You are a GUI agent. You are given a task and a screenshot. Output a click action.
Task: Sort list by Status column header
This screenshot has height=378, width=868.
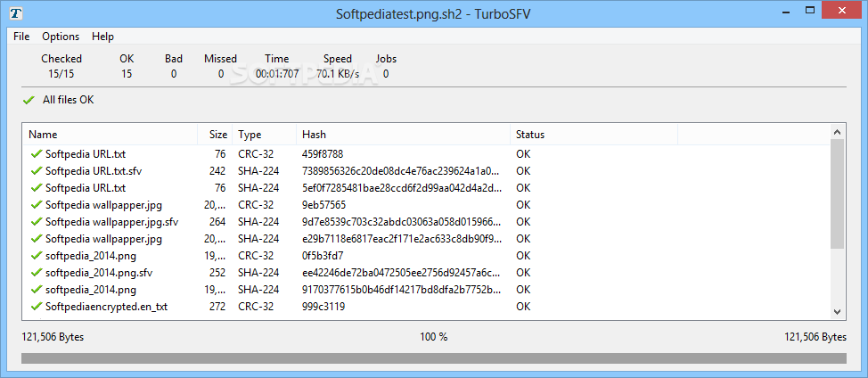(594, 135)
